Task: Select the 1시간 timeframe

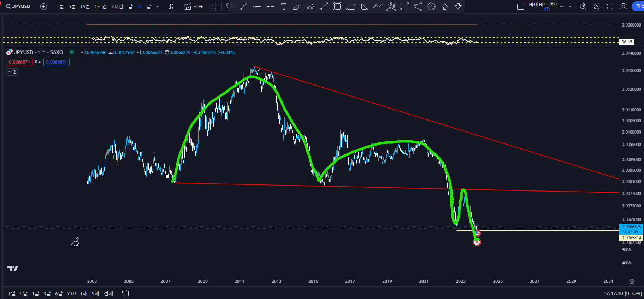Action: point(100,6)
